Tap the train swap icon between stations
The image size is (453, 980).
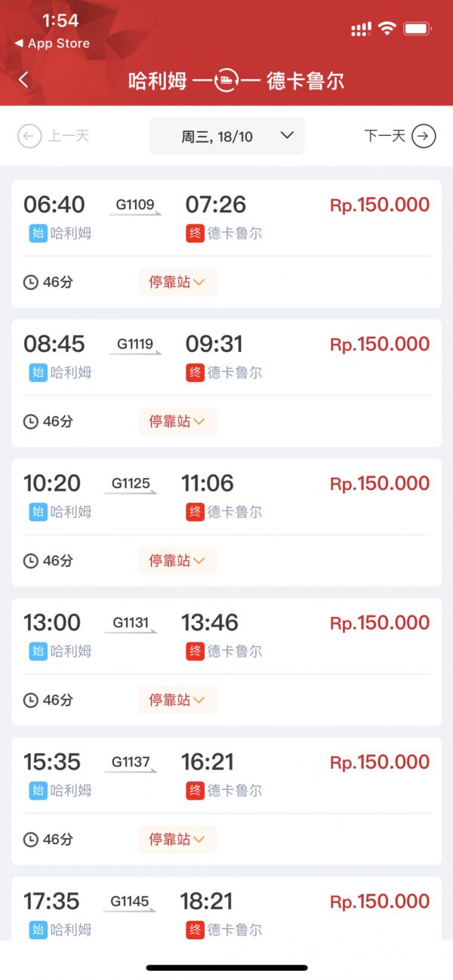226,81
